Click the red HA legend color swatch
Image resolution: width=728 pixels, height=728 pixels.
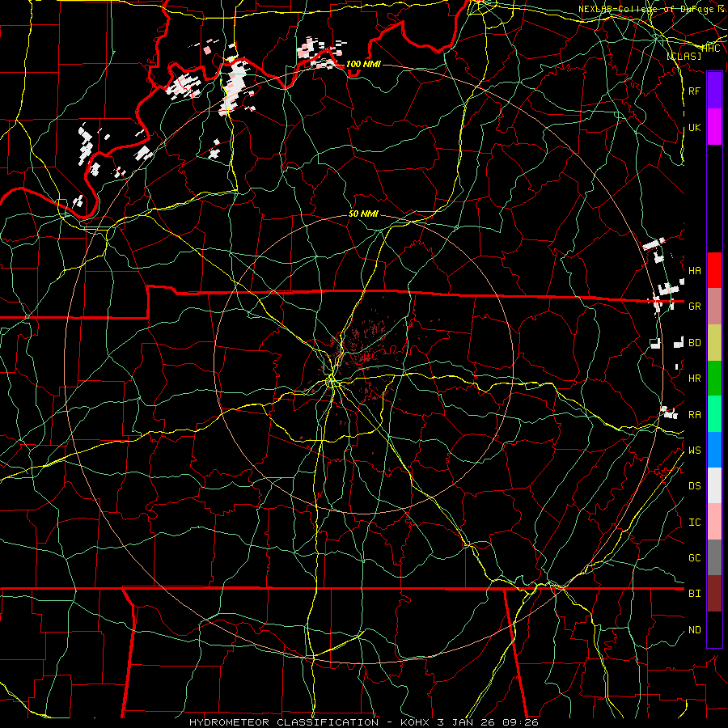[x=714, y=270]
